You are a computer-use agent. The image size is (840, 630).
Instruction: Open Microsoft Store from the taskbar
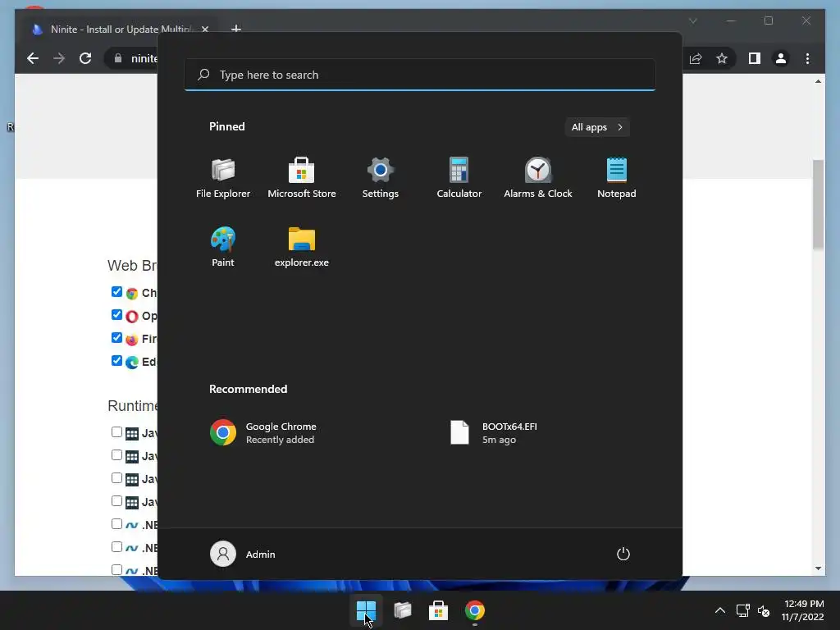(438, 610)
